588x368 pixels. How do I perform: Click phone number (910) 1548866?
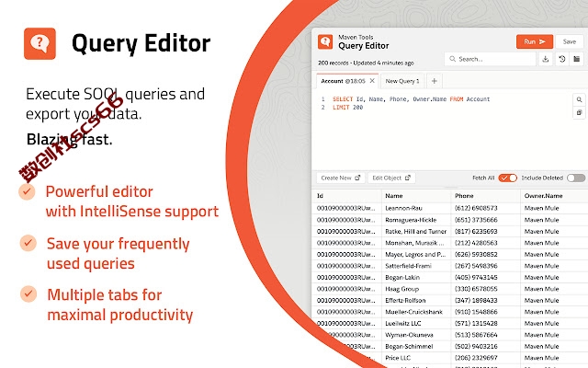pyautogui.click(x=476, y=312)
